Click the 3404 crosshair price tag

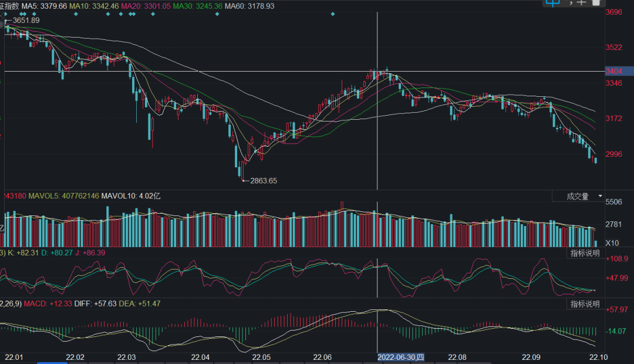point(615,72)
